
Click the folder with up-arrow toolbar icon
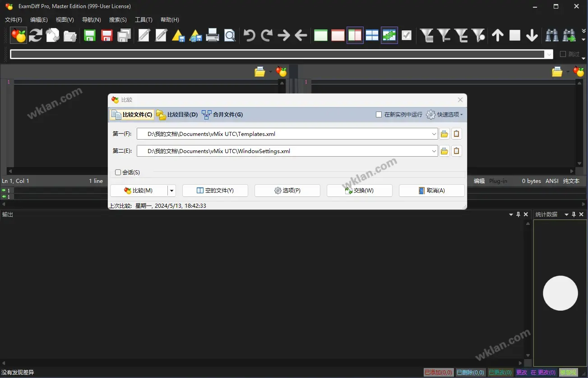70,35
